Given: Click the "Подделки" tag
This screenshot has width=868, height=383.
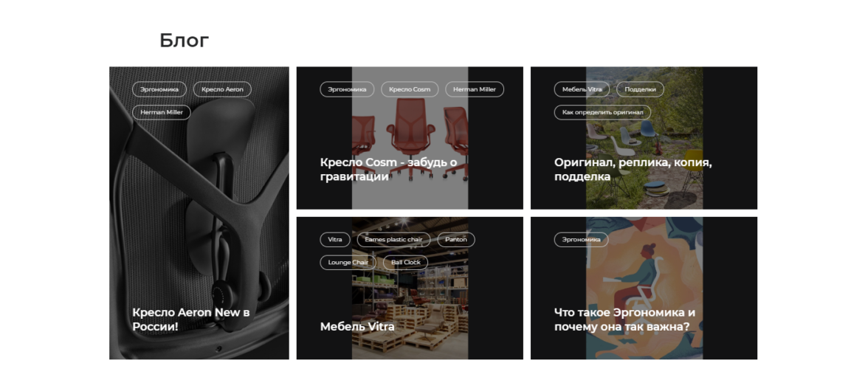Looking at the screenshot, I should point(640,89).
